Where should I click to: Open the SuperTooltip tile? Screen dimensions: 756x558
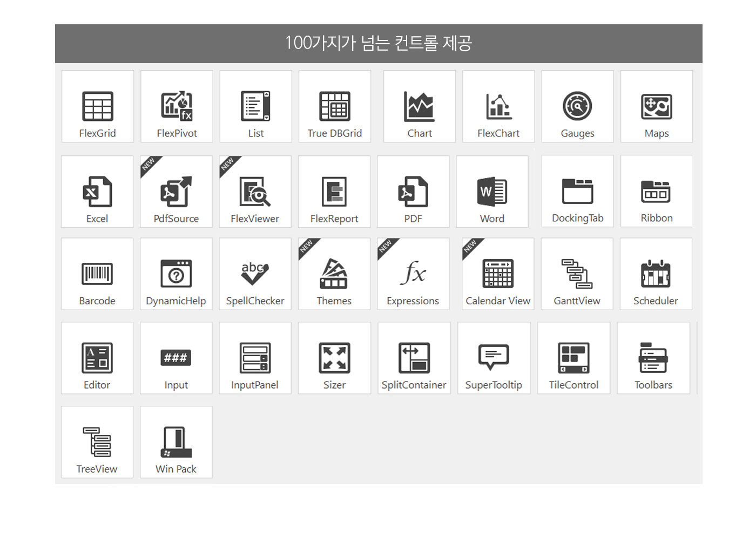pos(494,358)
